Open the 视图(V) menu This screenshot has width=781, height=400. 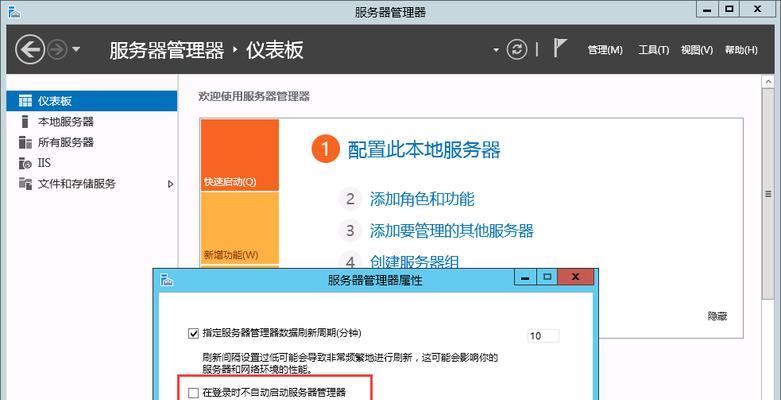[x=697, y=50]
